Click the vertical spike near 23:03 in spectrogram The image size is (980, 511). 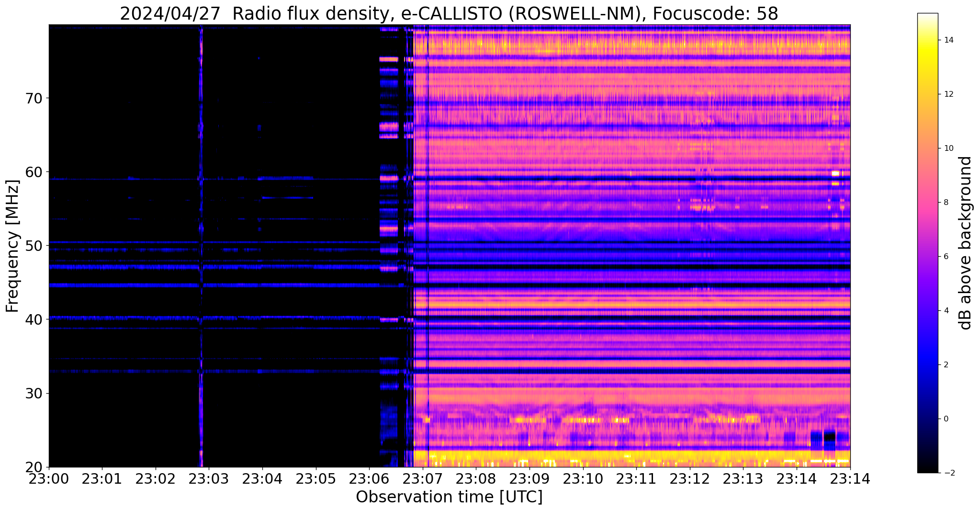(201, 246)
